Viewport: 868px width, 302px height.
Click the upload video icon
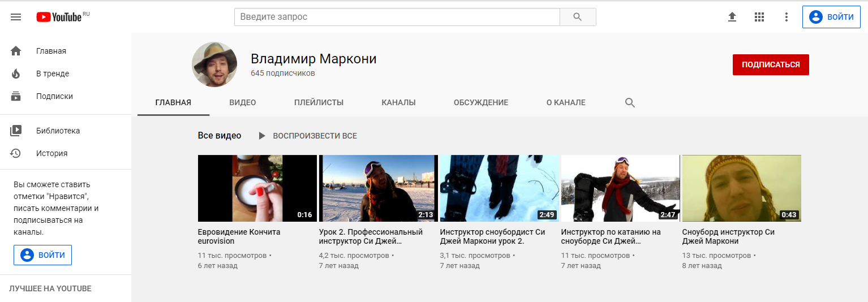[x=732, y=17]
